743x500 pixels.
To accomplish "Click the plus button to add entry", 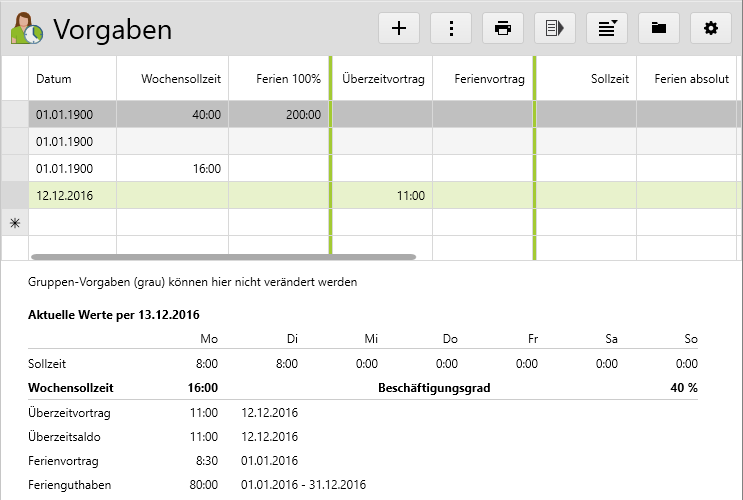I will coord(399,28).
